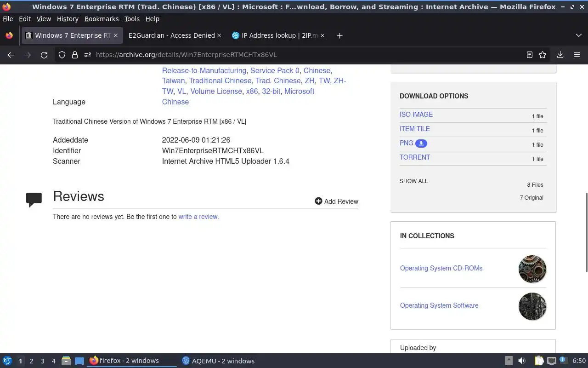Open the ITEM TILE download option
The image size is (588, 368).
(x=415, y=129)
